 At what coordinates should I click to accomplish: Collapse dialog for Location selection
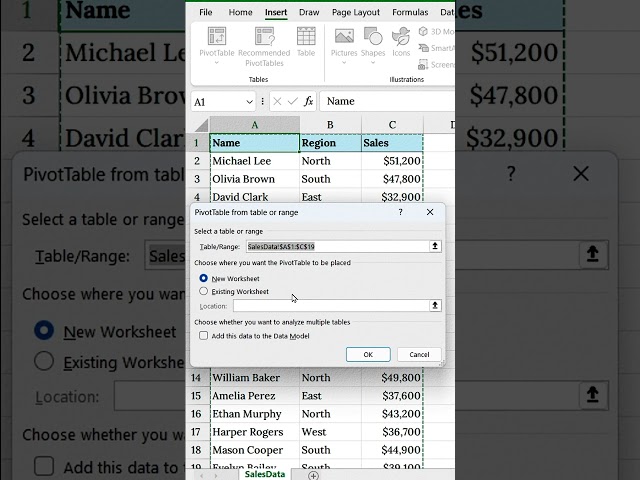pos(435,305)
